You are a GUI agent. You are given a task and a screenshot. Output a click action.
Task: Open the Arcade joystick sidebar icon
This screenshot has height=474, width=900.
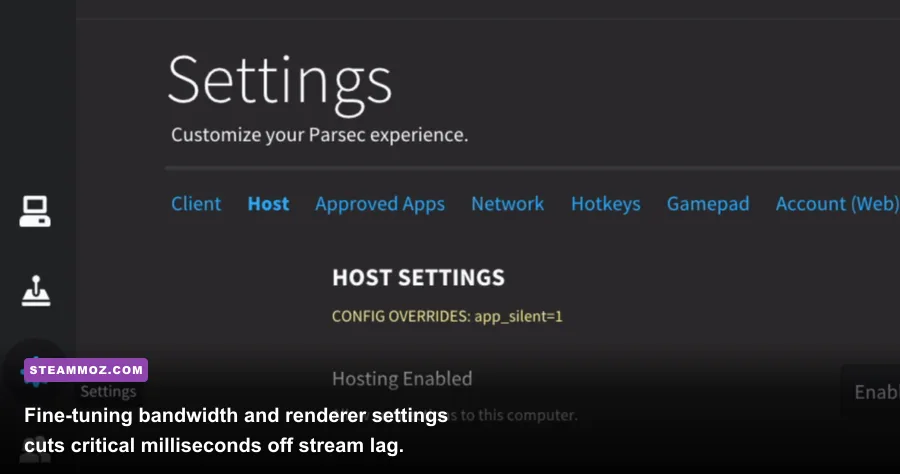36,291
